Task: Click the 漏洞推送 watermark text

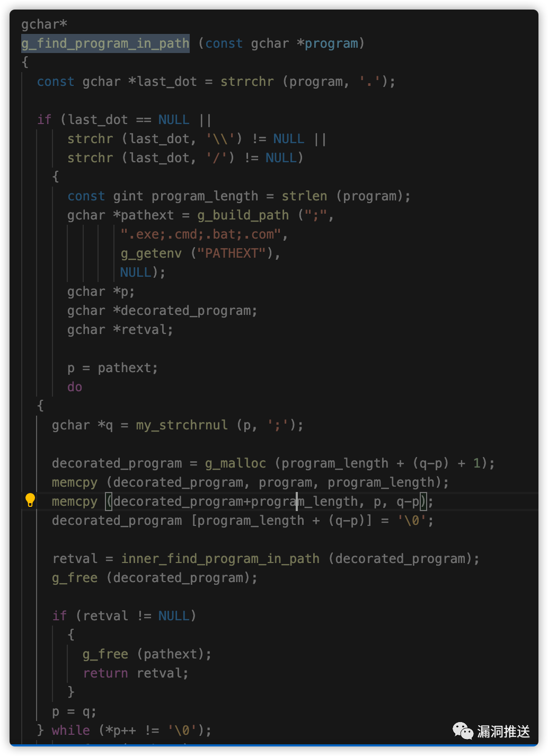Action: (503, 732)
